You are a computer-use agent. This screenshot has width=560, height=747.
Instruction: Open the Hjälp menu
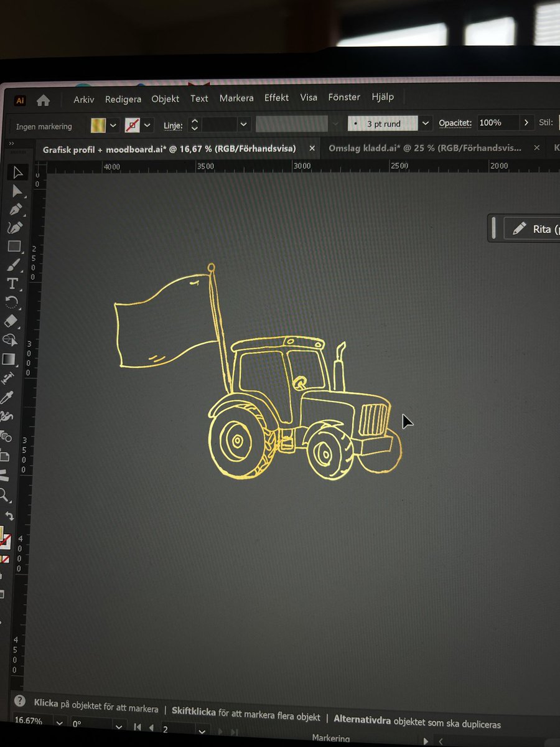383,97
